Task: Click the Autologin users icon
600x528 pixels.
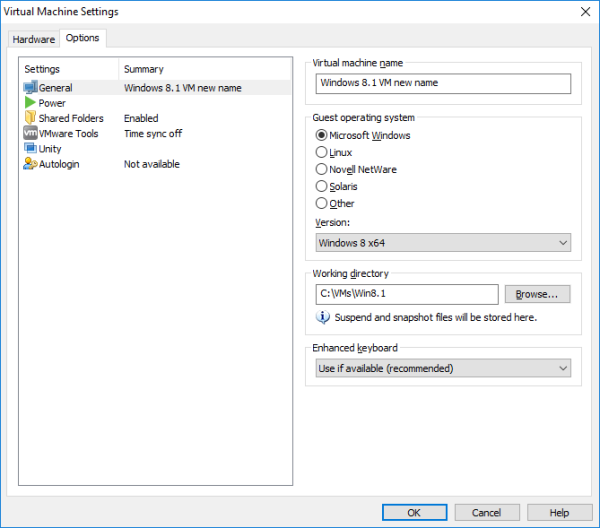Action: pyautogui.click(x=30, y=164)
